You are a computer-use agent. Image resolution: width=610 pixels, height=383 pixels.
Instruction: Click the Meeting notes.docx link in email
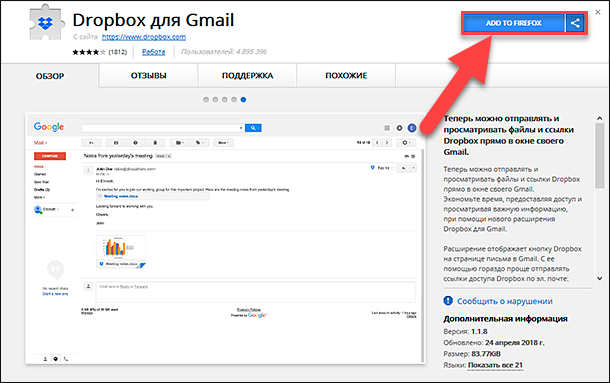(121, 196)
